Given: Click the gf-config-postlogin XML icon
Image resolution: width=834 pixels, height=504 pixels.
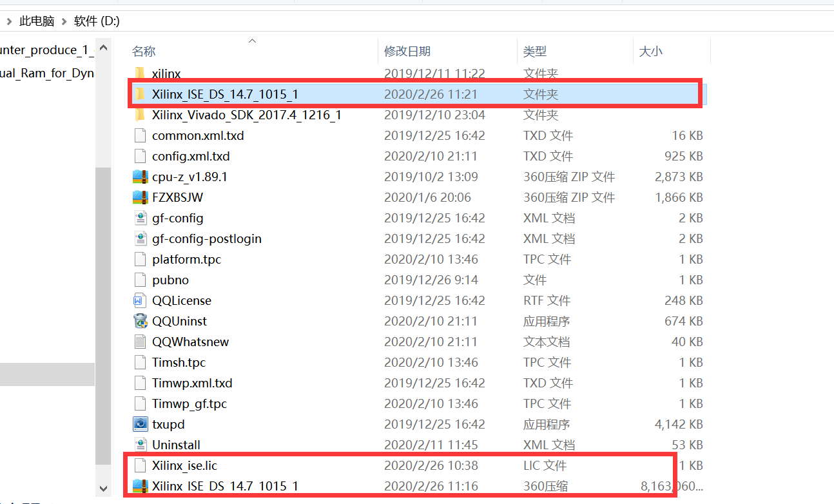Looking at the screenshot, I should pyautogui.click(x=140, y=238).
